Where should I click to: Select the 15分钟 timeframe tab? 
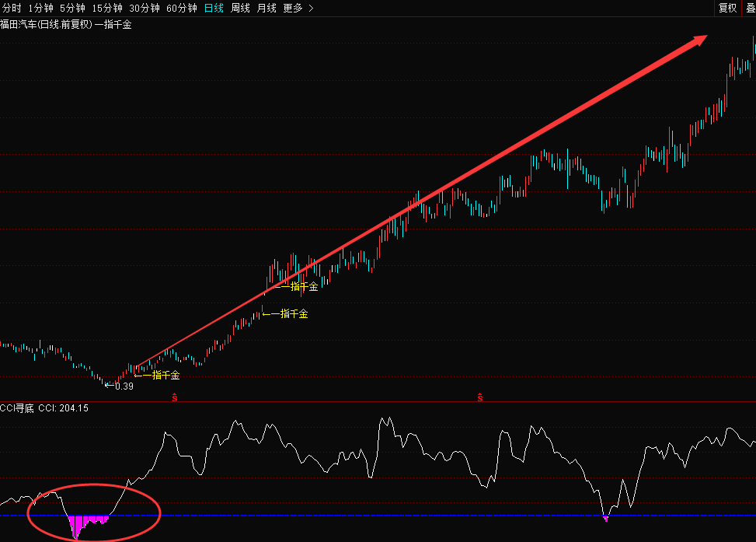[107, 9]
